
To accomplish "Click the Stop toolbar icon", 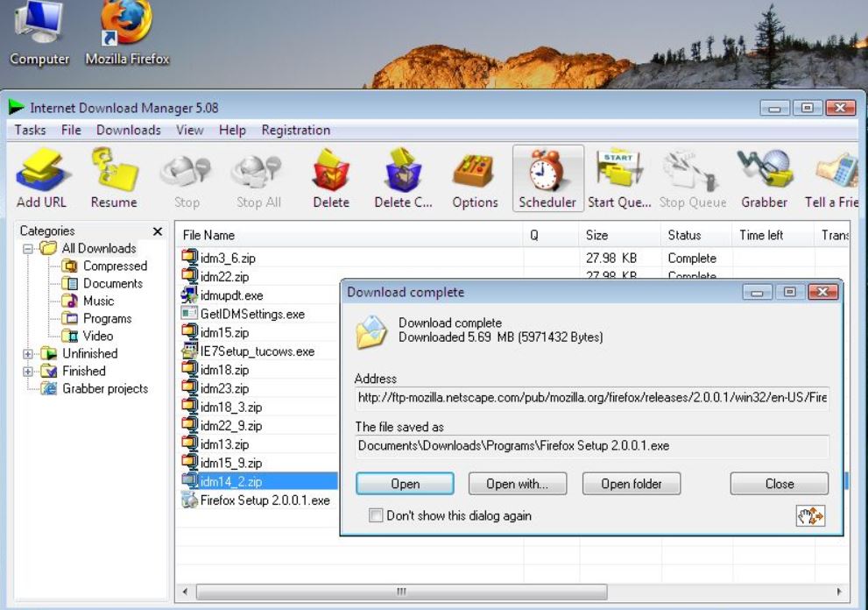I will (x=186, y=172).
